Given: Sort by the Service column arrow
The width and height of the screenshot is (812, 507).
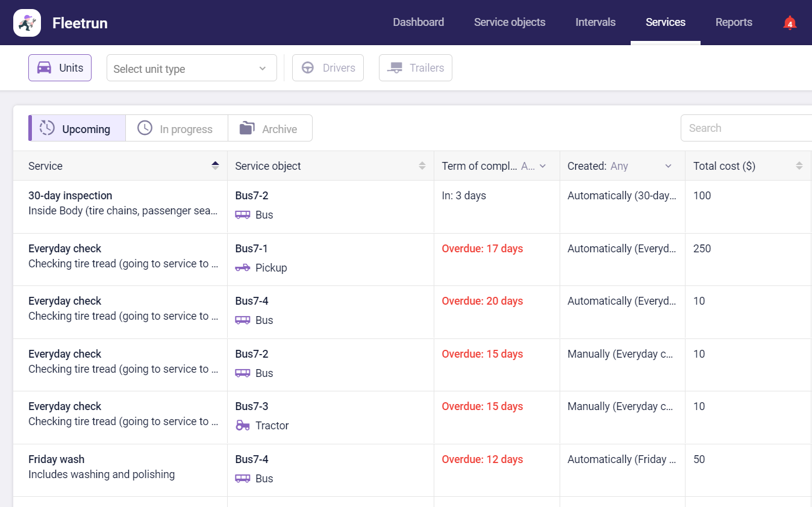Looking at the screenshot, I should 215,166.
